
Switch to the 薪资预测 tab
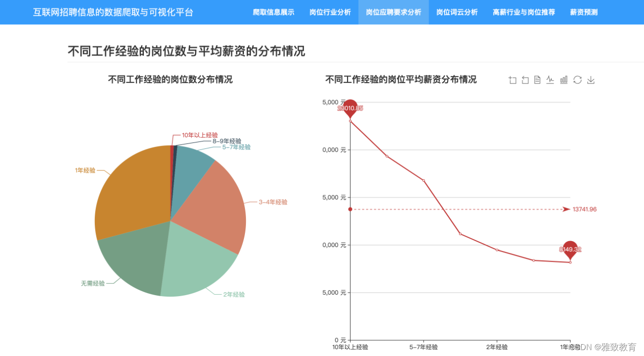point(584,12)
